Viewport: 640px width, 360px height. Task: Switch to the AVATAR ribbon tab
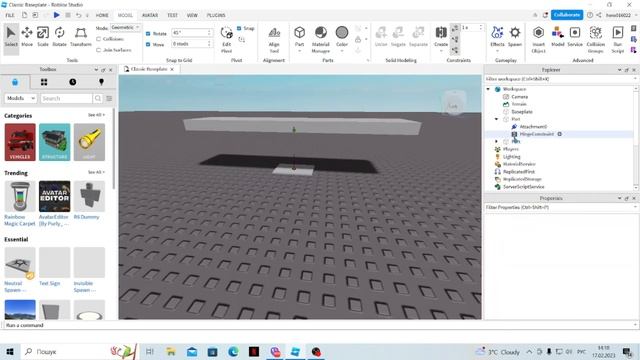150,15
